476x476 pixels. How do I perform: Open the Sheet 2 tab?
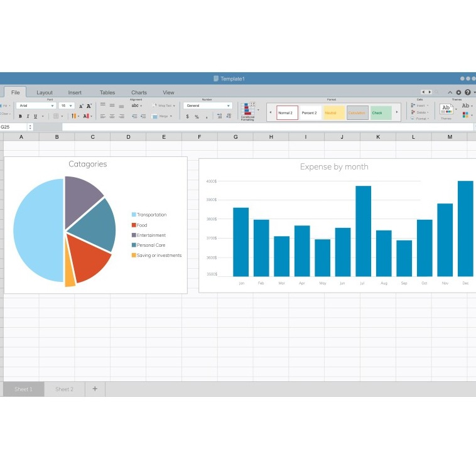[x=64, y=389]
